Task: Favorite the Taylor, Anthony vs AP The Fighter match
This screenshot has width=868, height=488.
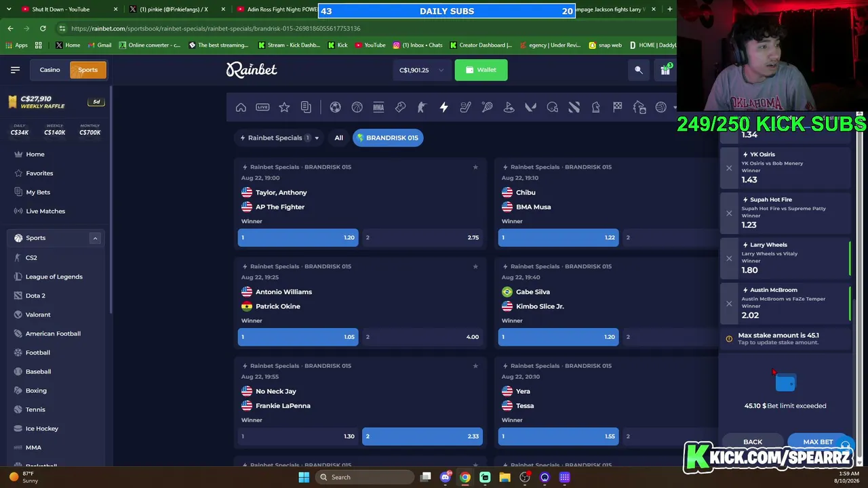Action: [x=475, y=167]
